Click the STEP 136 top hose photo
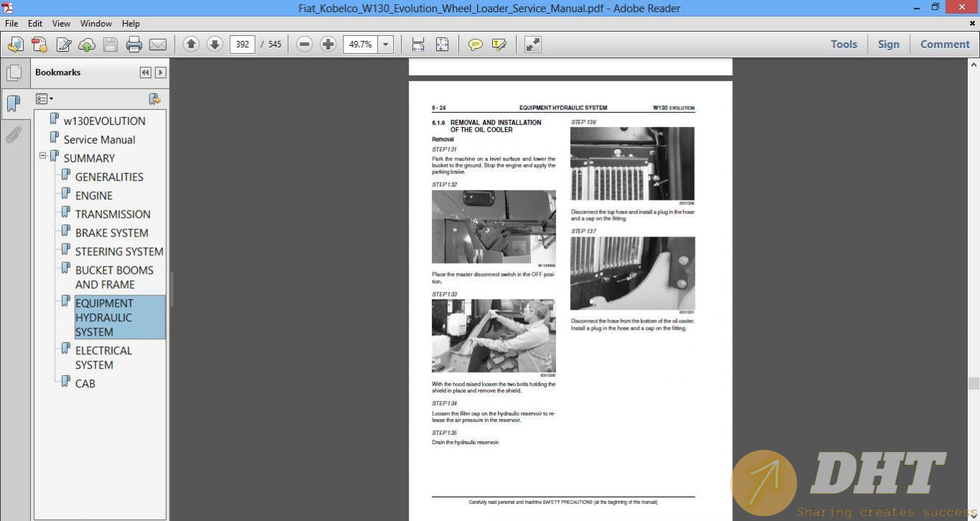 pos(632,164)
